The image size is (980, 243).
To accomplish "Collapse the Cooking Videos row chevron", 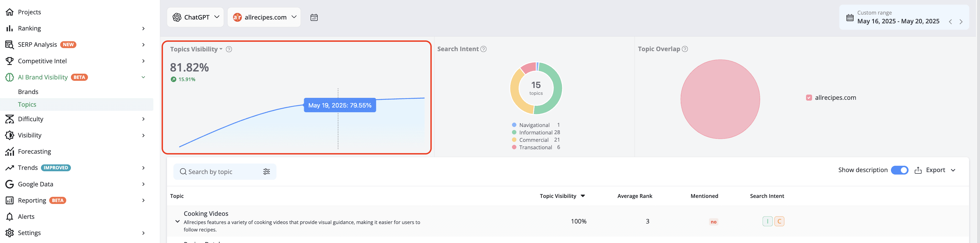I will pos(177,221).
